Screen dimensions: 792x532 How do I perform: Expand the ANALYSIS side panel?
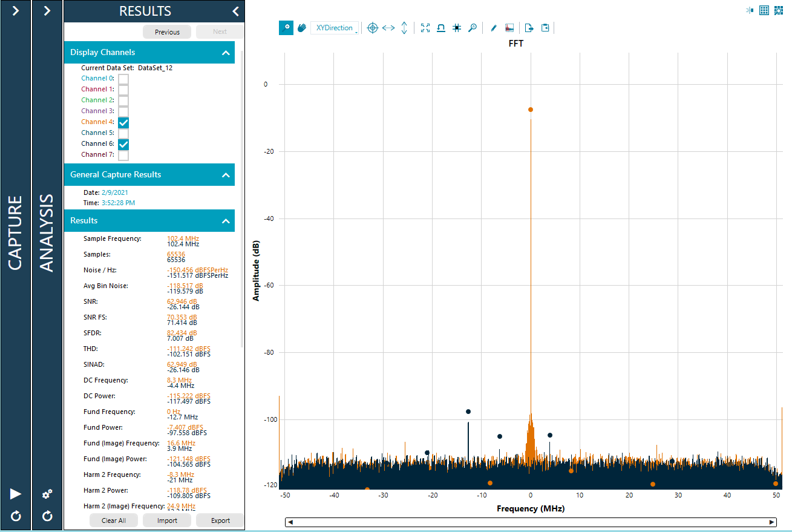point(47,10)
